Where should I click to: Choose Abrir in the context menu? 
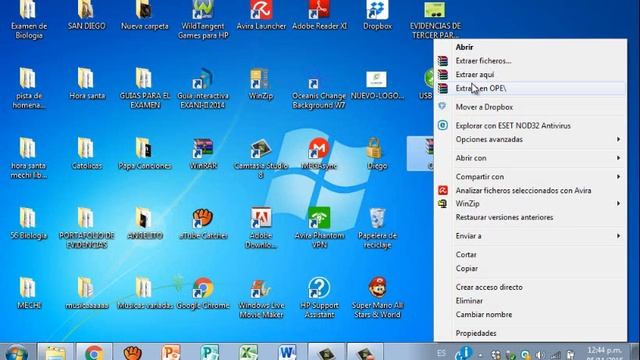[x=531, y=47]
